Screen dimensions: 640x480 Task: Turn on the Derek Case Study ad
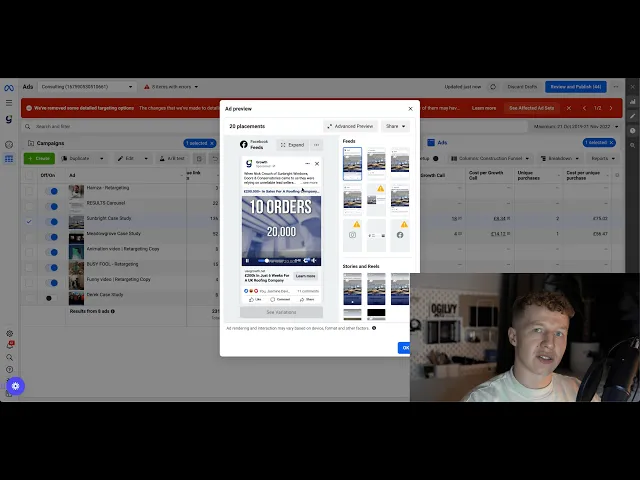[51, 298]
